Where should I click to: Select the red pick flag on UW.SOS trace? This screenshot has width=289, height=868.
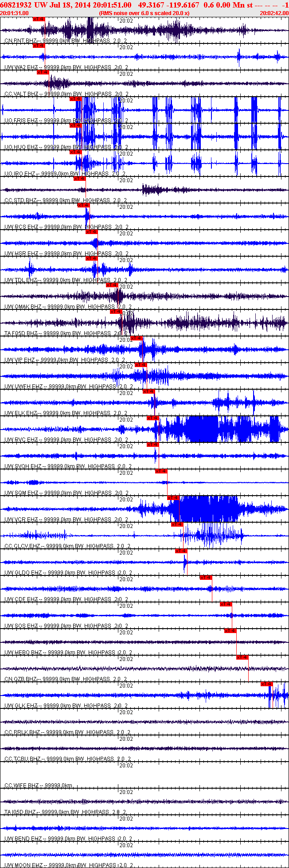coord(226,604)
